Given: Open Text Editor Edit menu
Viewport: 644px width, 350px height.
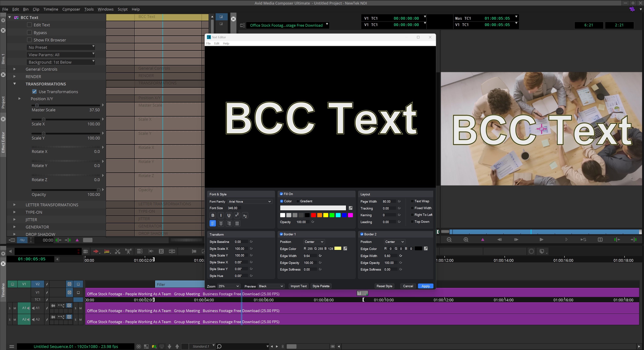Looking at the screenshot, I should [217, 43].
